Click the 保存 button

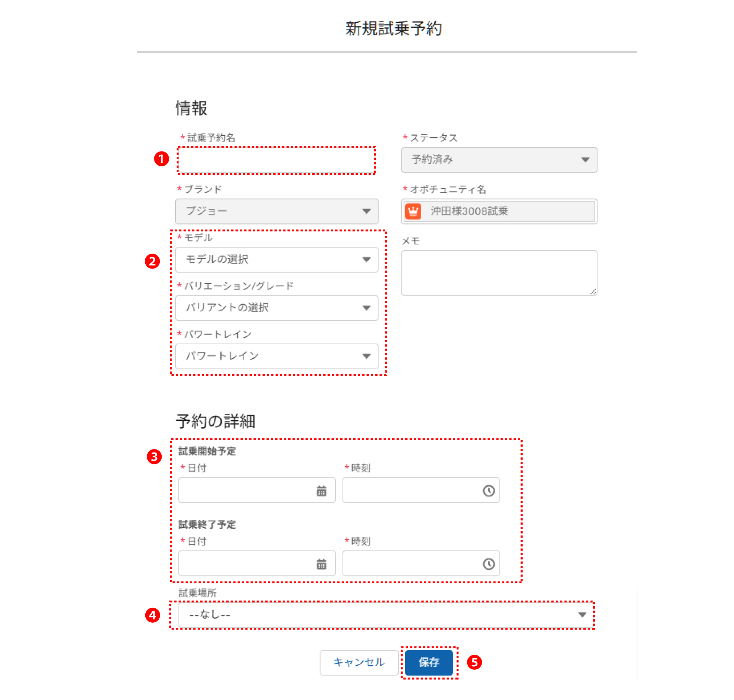[429, 662]
